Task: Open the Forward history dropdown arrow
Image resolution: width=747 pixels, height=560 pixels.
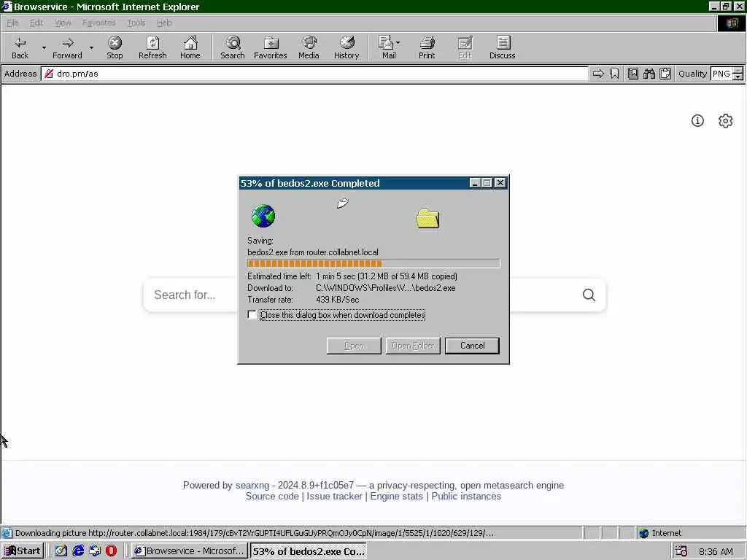Action: (x=91, y=47)
